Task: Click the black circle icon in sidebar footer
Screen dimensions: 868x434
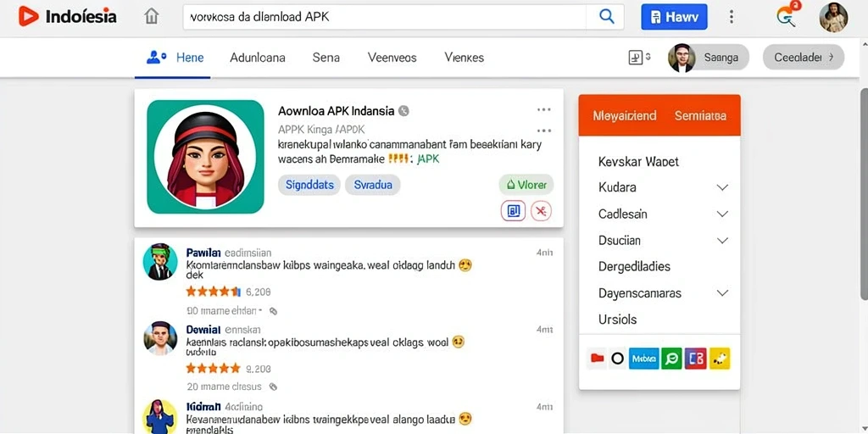Action: 617,359
